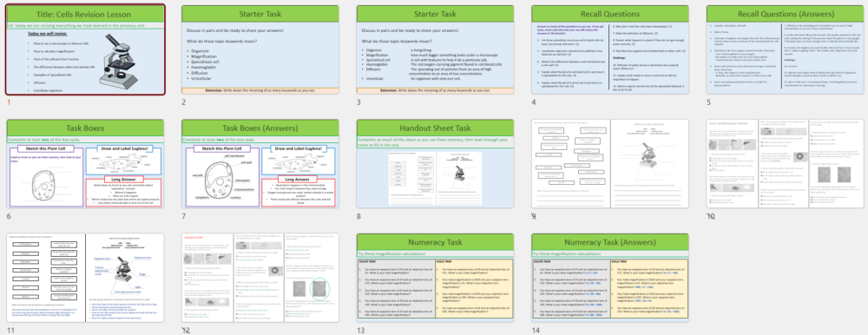
Task: Select the Starter Task slide without definitions
Action: click(x=260, y=49)
